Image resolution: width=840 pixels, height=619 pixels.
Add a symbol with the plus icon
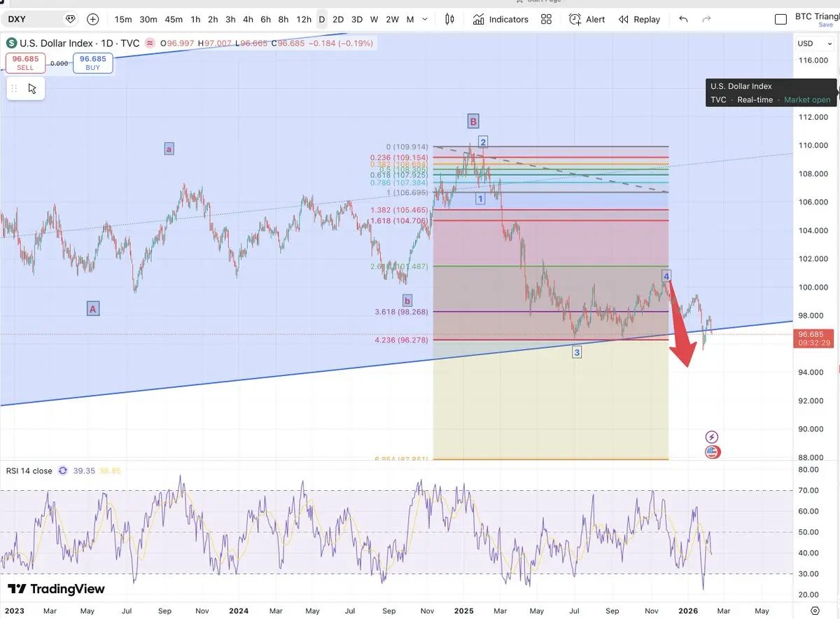coord(92,19)
